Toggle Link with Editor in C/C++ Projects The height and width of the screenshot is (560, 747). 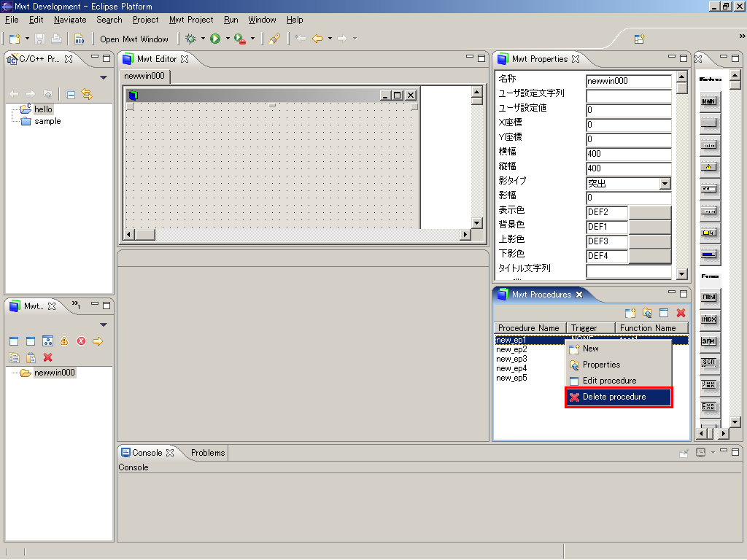pyautogui.click(x=87, y=94)
